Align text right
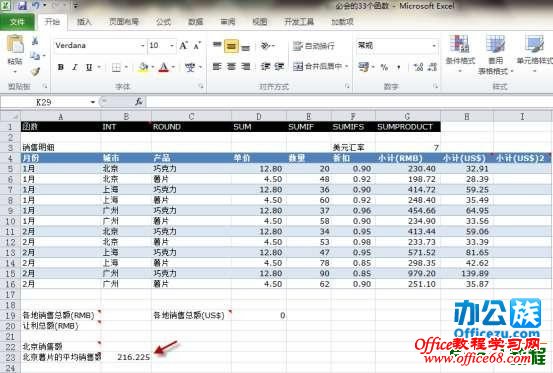The image size is (553, 373). 245,66
